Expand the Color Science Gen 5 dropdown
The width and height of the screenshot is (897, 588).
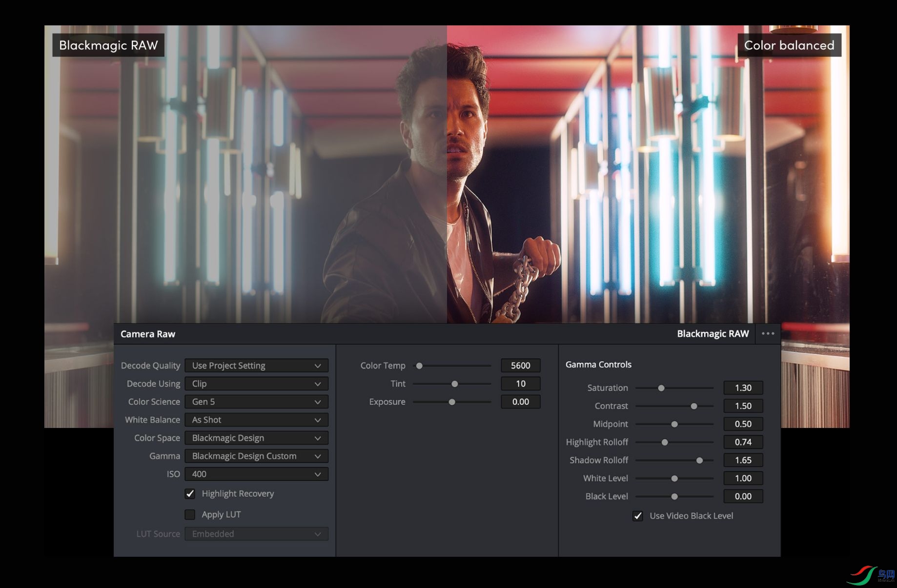(256, 402)
